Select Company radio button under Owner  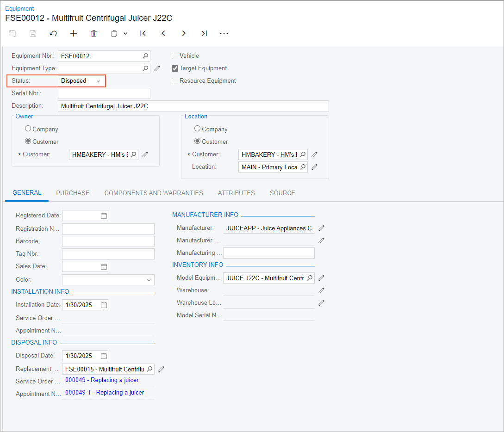pos(28,129)
